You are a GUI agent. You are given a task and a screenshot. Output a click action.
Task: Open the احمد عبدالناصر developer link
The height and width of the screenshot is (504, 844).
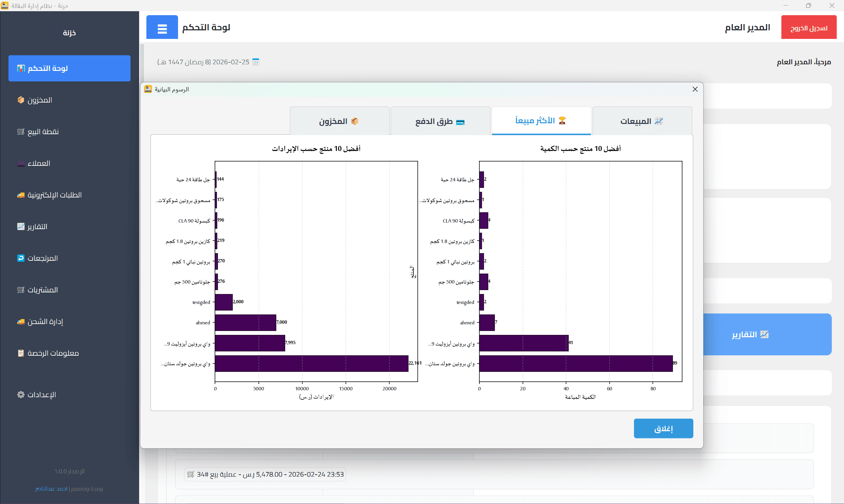[x=51, y=489]
